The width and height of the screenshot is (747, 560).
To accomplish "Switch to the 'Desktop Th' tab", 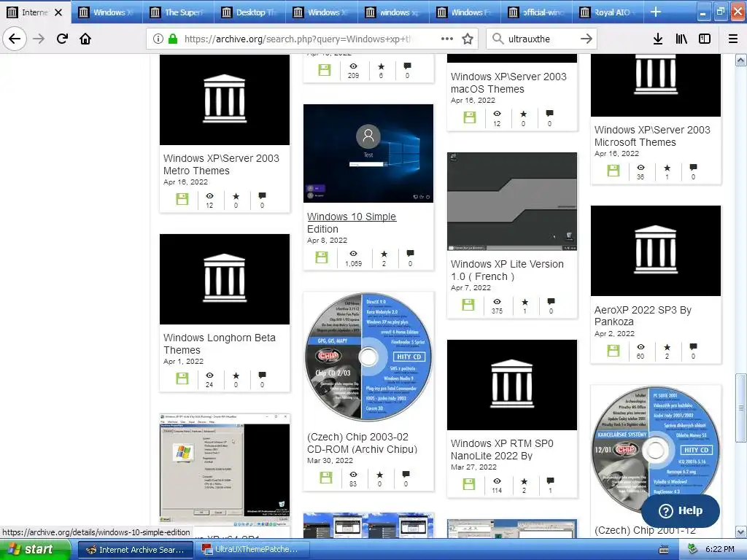I will pyautogui.click(x=250, y=12).
